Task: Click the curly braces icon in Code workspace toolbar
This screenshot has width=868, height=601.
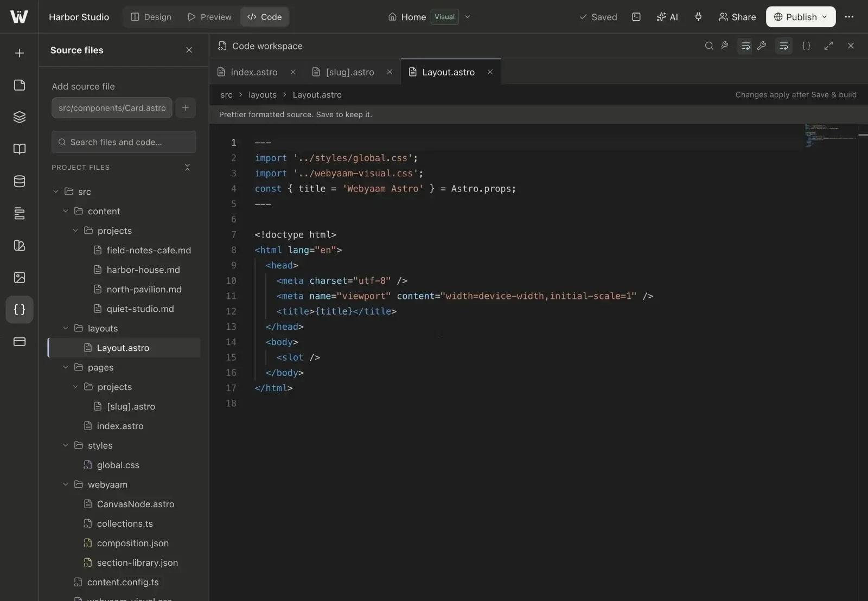Action: [x=806, y=46]
